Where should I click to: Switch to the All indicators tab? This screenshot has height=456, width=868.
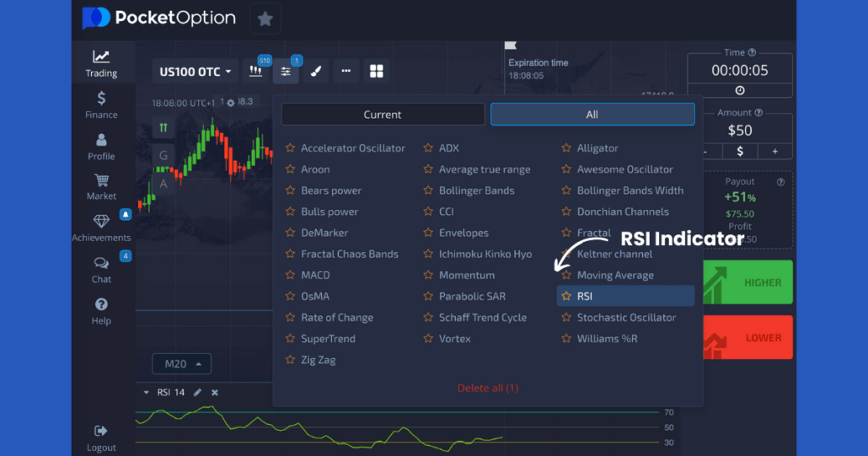[592, 115]
